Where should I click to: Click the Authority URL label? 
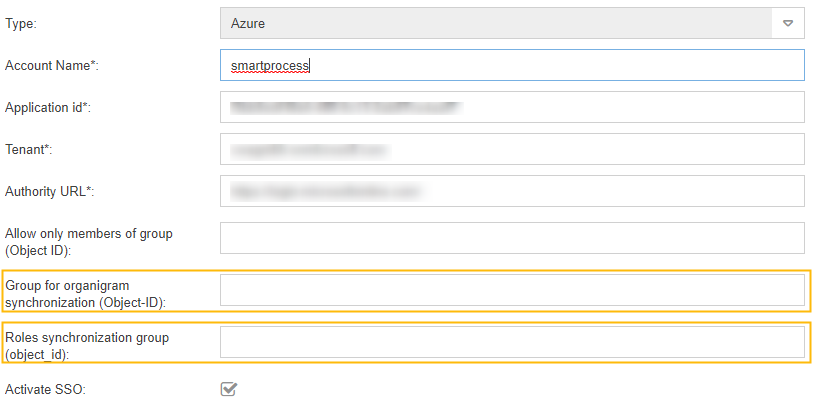click(49, 191)
